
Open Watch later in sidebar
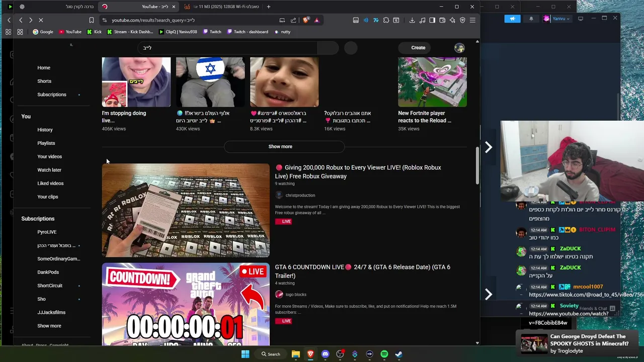(49, 170)
